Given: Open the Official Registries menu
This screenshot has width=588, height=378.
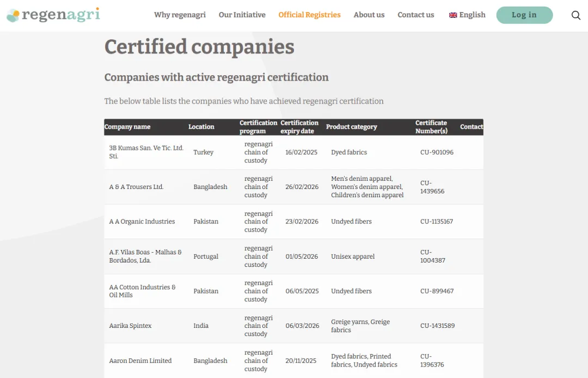Looking at the screenshot, I should click(x=309, y=15).
